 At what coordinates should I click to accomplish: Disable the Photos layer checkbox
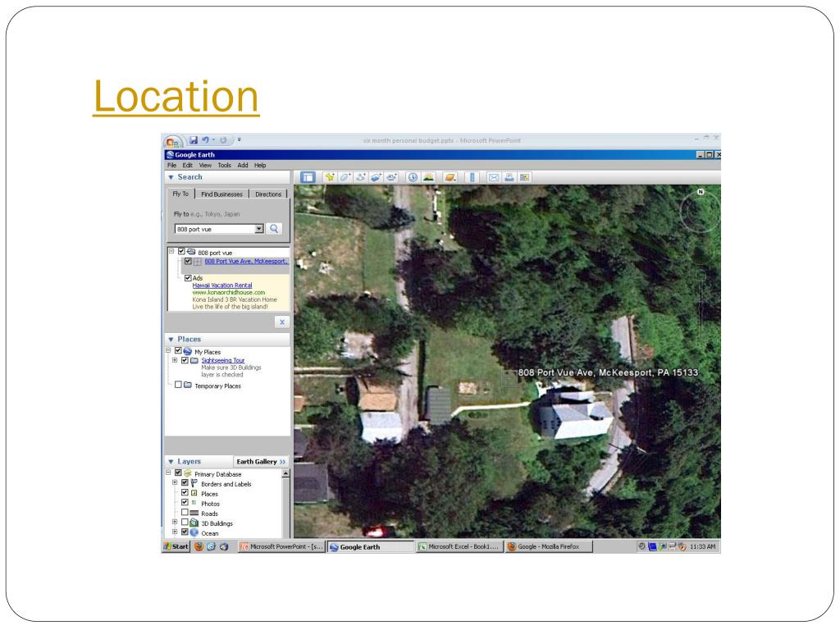(185, 503)
